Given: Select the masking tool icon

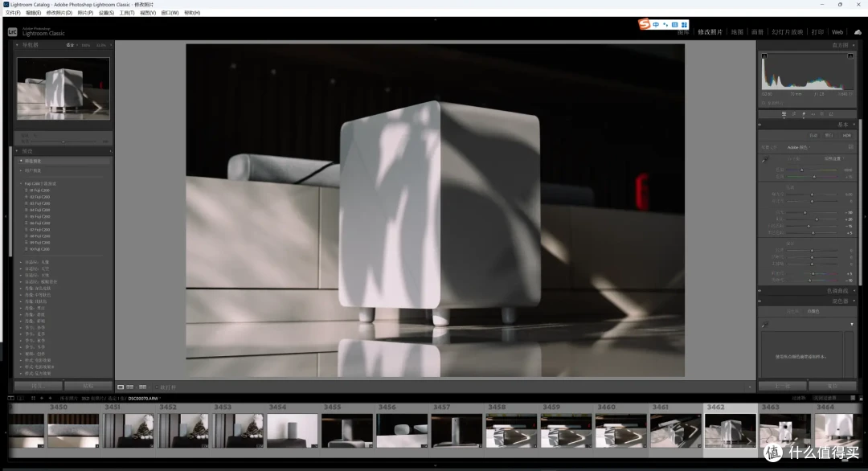Looking at the screenshot, I should click(822, 114).
